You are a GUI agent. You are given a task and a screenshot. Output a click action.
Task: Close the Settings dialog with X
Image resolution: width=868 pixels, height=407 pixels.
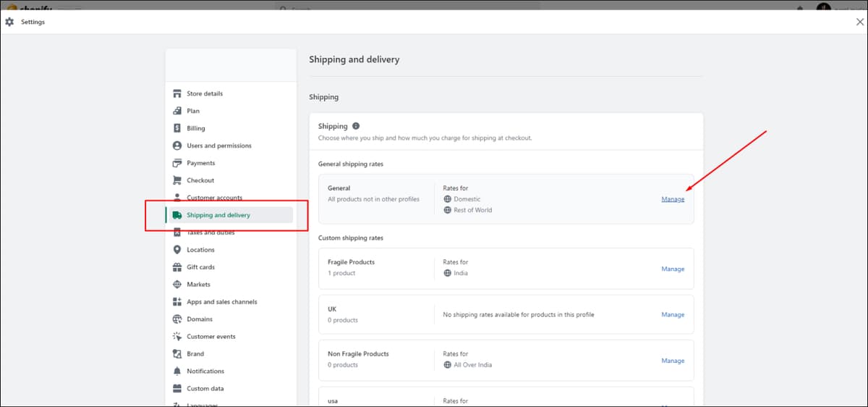pos(859,22)
